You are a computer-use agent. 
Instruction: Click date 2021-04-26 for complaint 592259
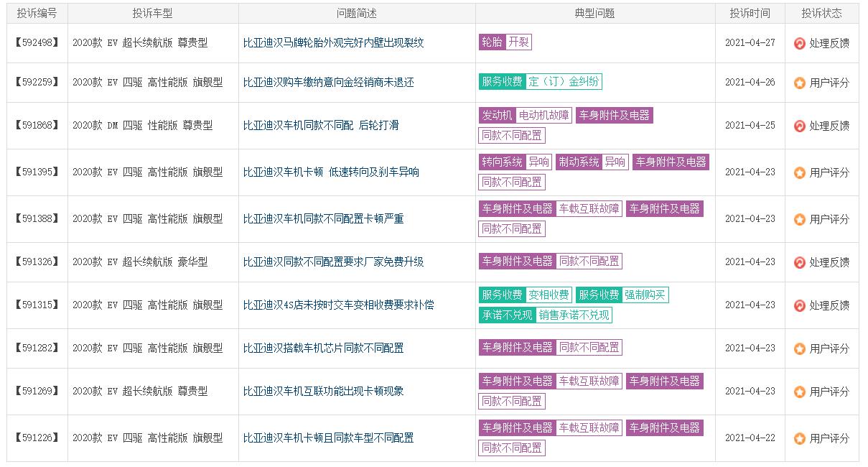tap(750, 83)
